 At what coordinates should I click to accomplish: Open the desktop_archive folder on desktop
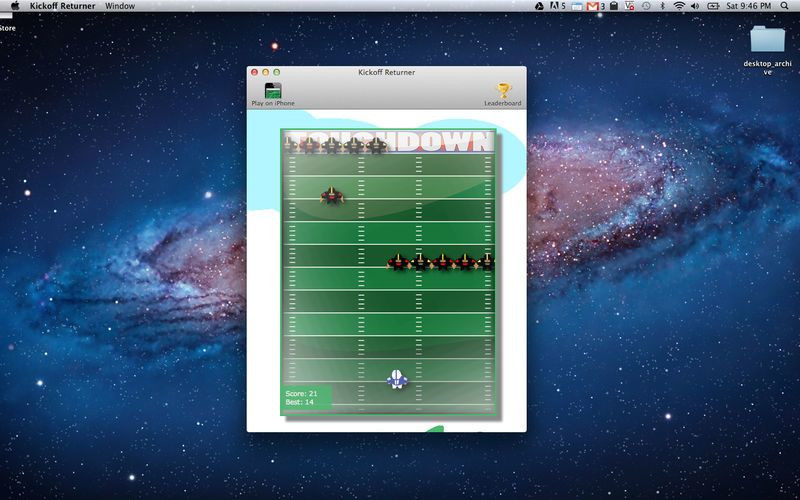point(767,50)
